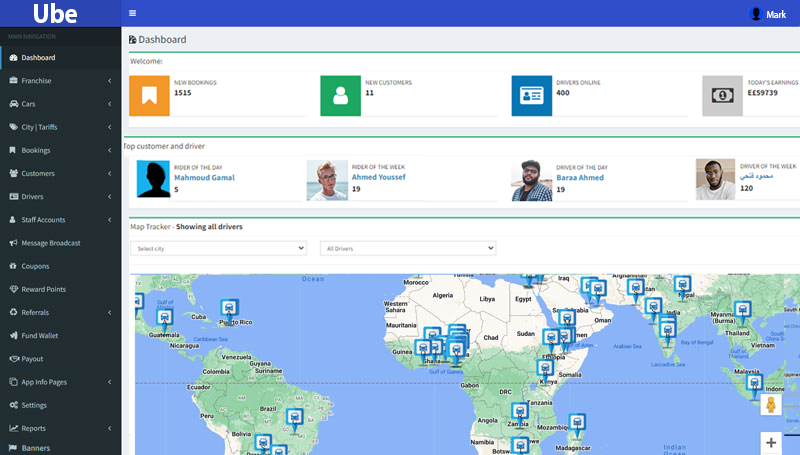Click the orange New Bookings bookmark icon
The image size is (800, 455).
(x=149, y=95)
